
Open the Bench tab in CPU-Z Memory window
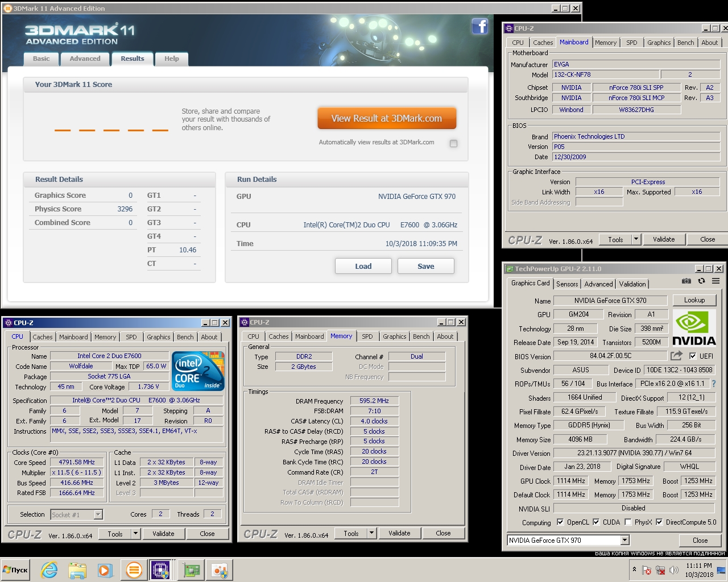421,336
